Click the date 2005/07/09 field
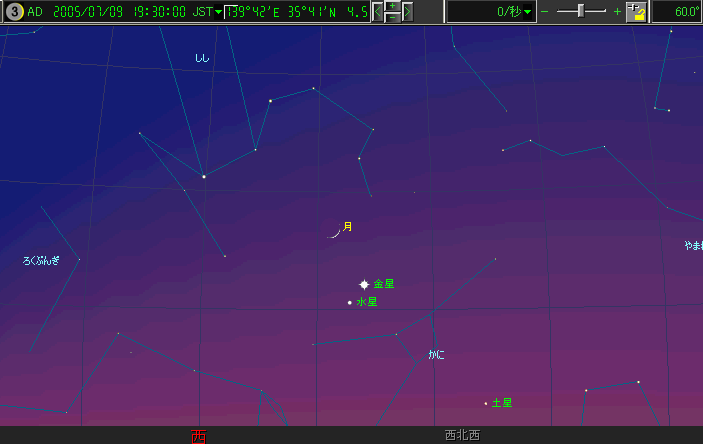Screen dimensions: 703x444 tap(87, 12)
